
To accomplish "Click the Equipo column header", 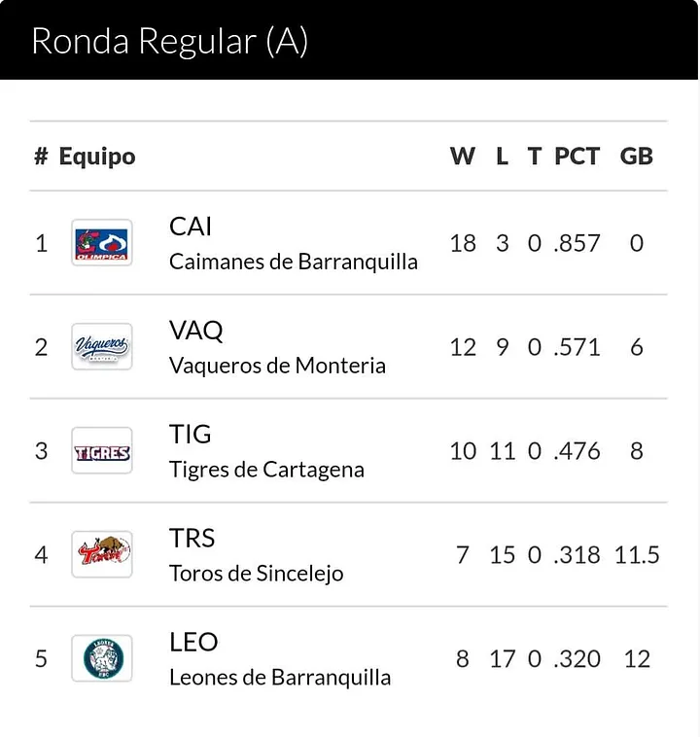I will pyautogui.click(x=97, y=157).
